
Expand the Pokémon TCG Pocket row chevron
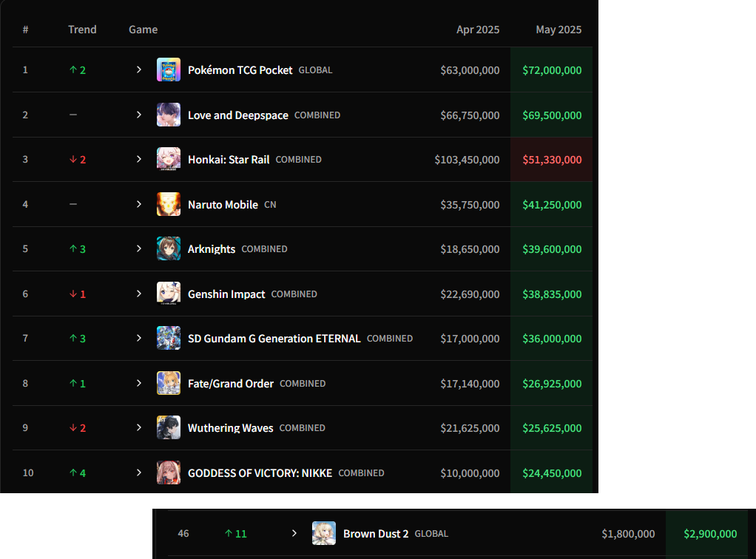tap(139, 70)
